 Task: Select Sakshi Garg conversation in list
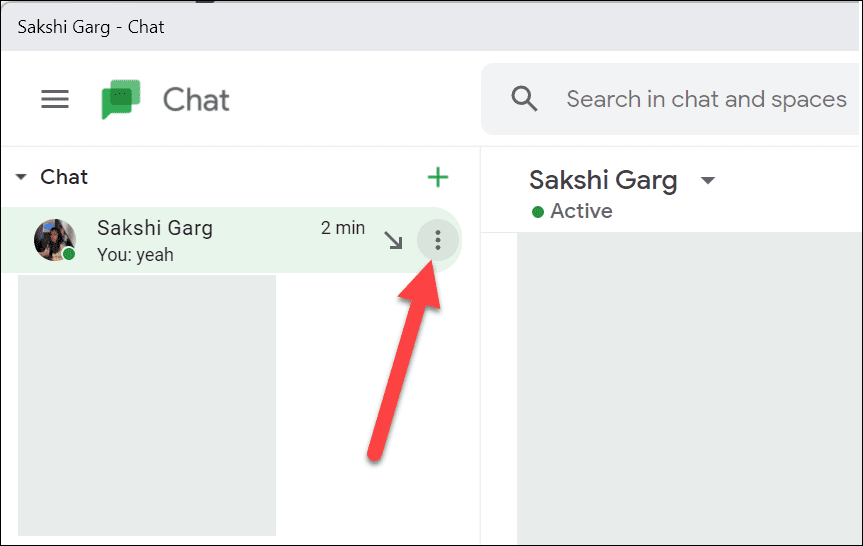coord(231,240)
